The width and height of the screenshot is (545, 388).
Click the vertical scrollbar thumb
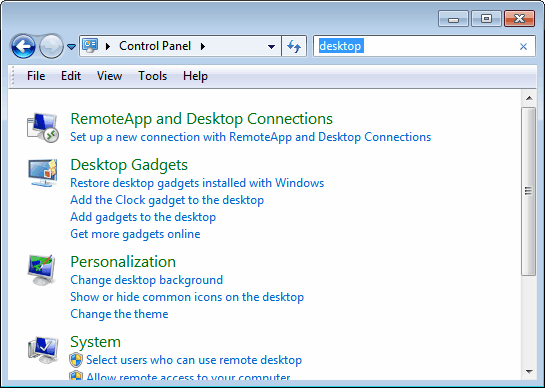point(529,191)
